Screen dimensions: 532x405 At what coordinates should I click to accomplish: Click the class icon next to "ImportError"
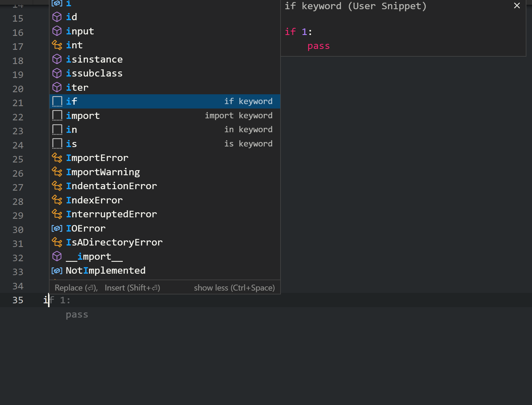pos(57,157)
